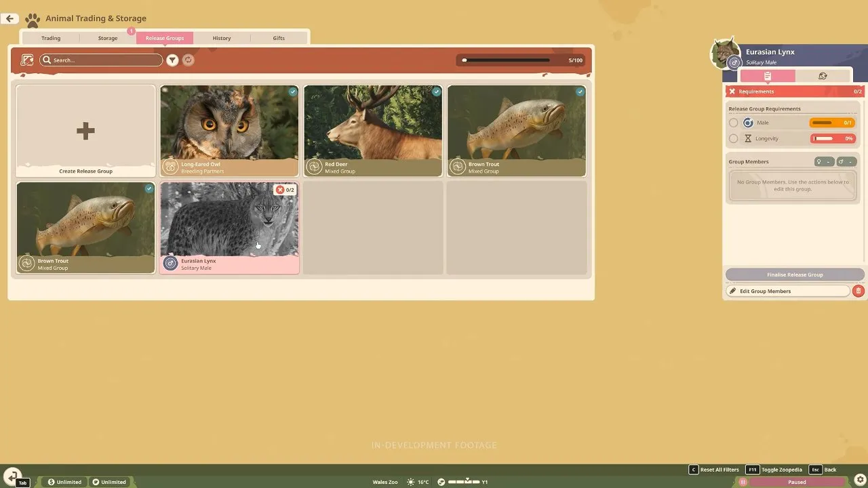Open the History tab
Viewport: 868px width, 488px height.
tap(222, 38)
